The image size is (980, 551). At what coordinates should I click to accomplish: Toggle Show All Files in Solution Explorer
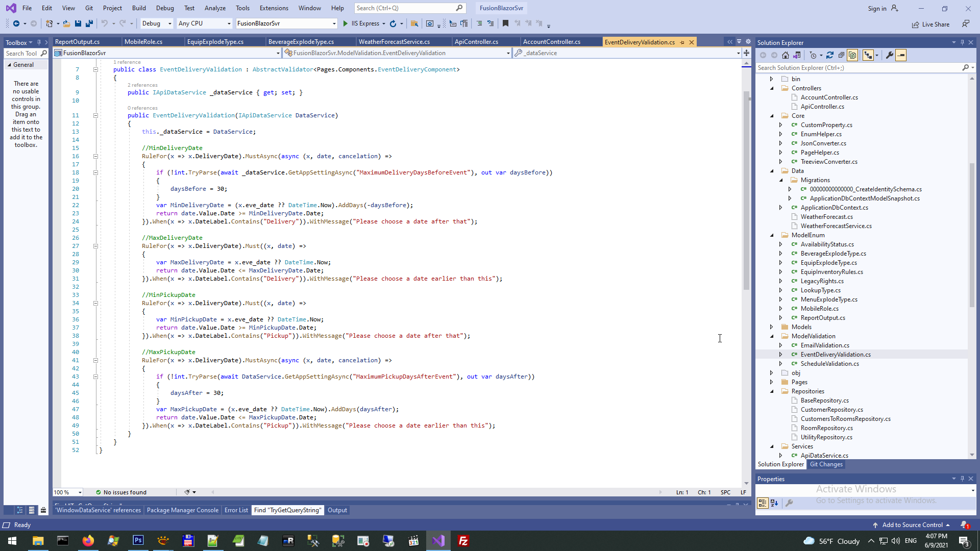point(852,55)
